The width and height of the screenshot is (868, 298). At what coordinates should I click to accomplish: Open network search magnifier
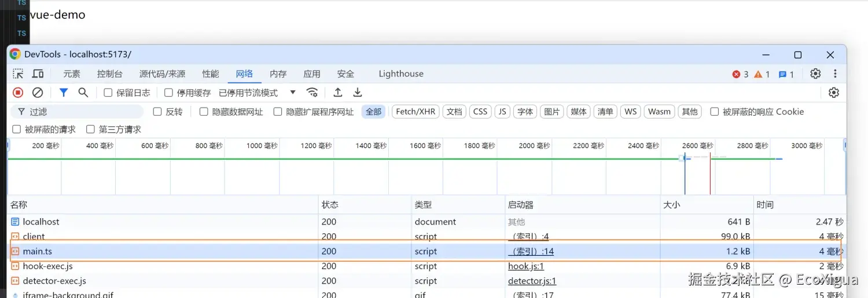83,93
